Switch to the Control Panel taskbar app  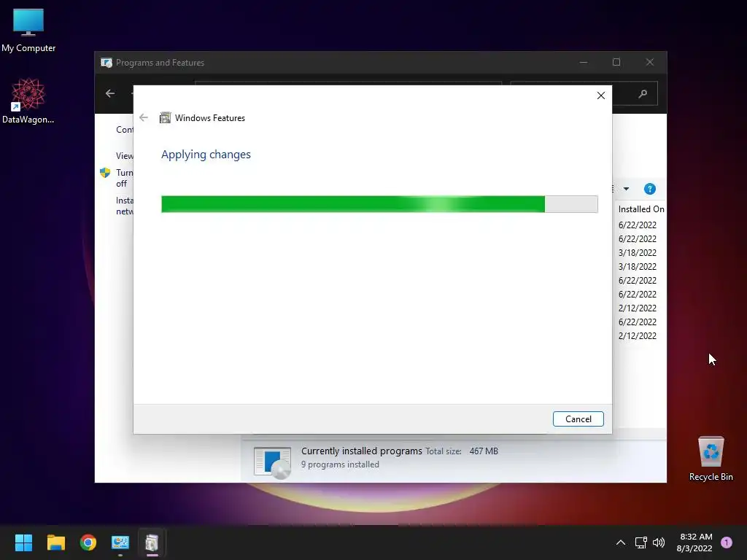tap(120, 542)
